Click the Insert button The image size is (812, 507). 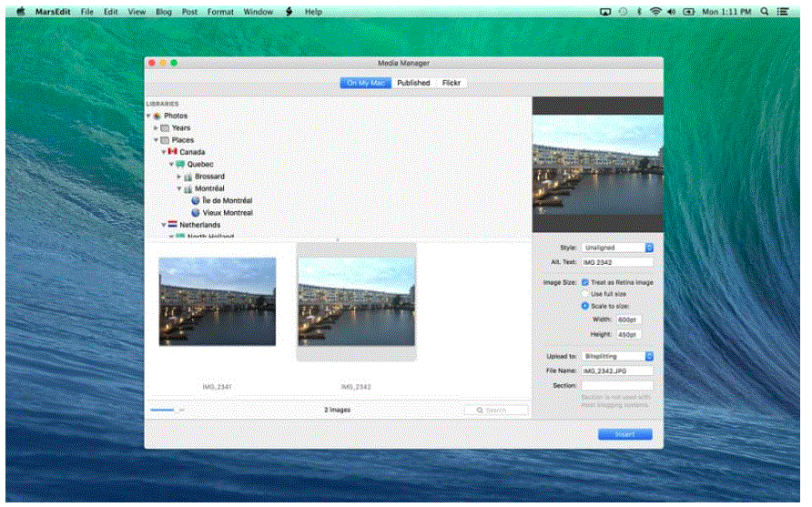tap(625, 434)
